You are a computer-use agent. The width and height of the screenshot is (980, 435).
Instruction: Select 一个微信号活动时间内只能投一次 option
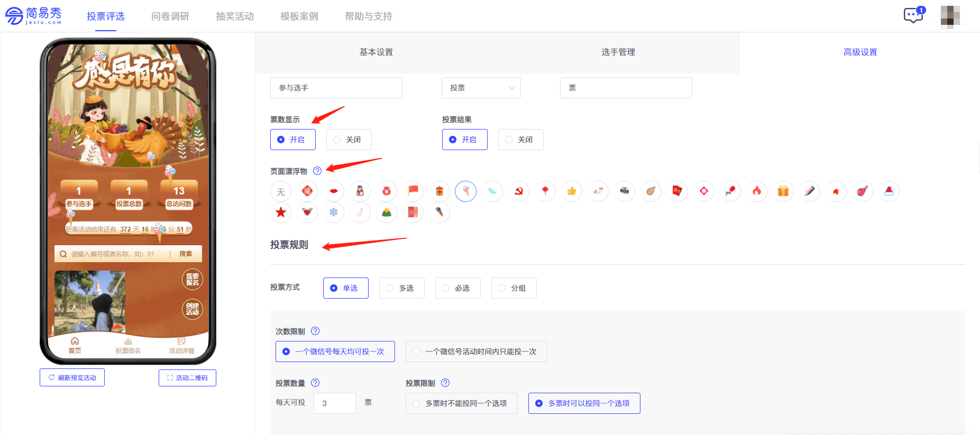[x=477, y=351]
